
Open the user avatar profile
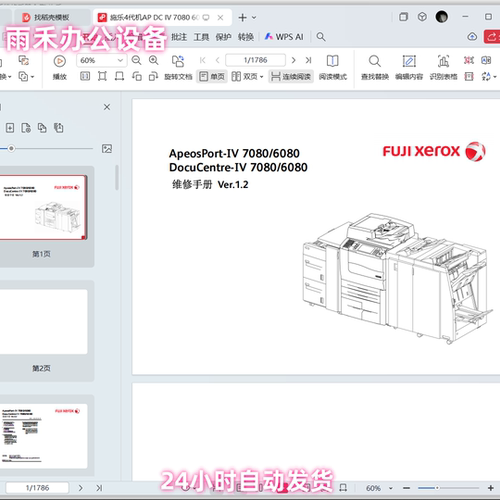(x=442, y=17)
